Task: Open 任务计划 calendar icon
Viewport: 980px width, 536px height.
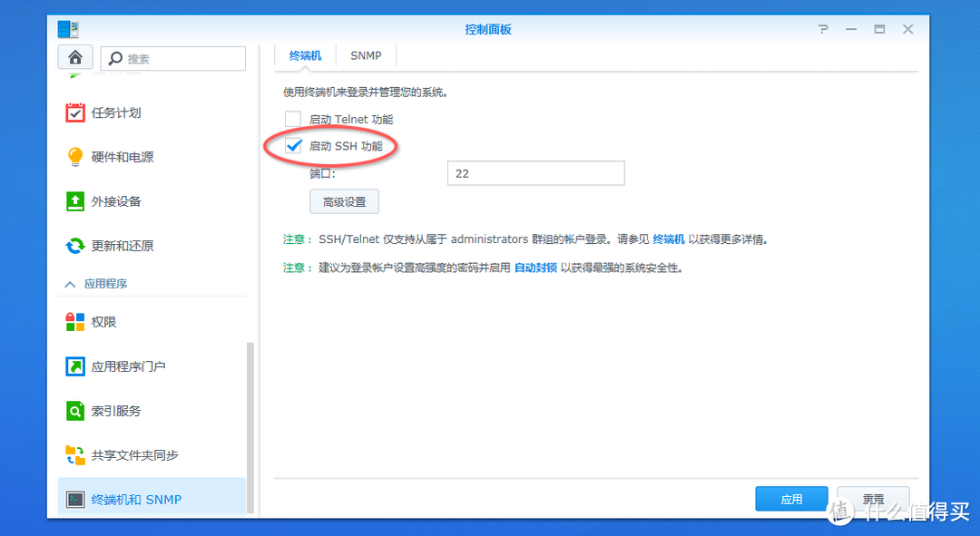Action: point(75,113)
